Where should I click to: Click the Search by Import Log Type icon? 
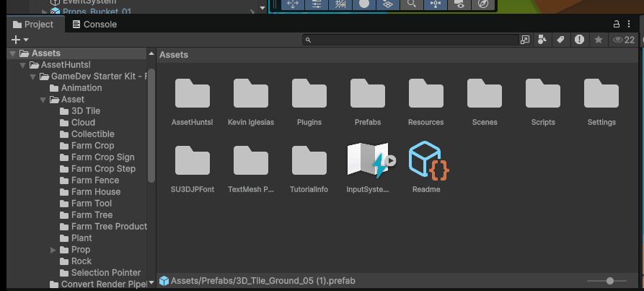tap(579, 40)
